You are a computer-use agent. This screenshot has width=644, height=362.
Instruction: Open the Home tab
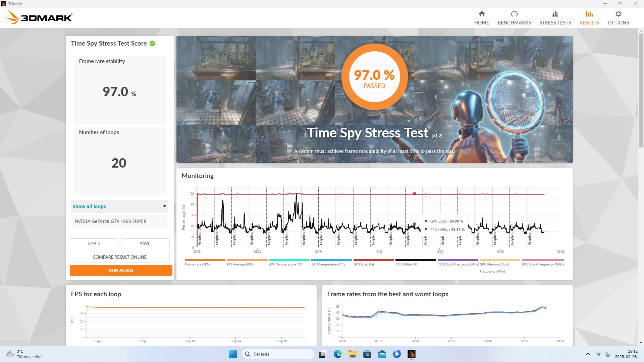pos(481,18)
